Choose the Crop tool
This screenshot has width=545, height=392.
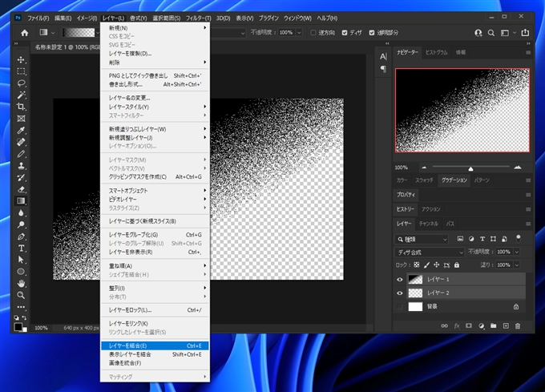click(x=22, y=106)
